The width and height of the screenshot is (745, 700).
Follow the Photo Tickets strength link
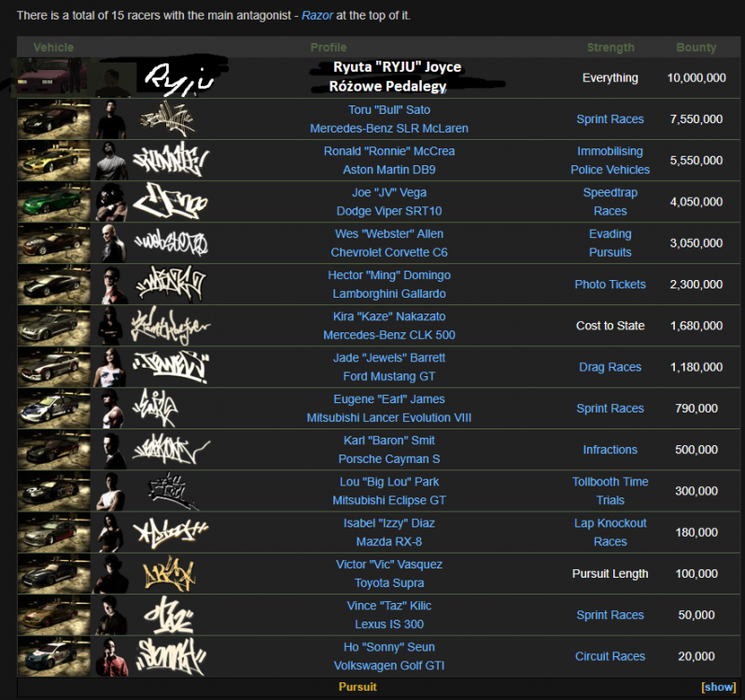610,285
